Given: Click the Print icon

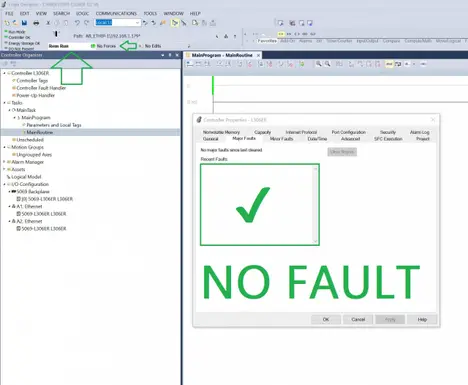Looking at the screenshot, I should click(x=36, y=23).
